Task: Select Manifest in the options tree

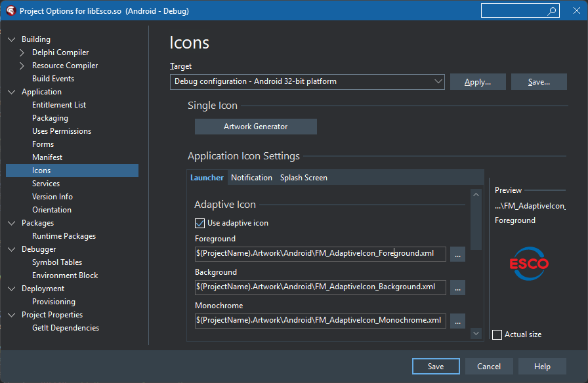Action: [47, 157]
